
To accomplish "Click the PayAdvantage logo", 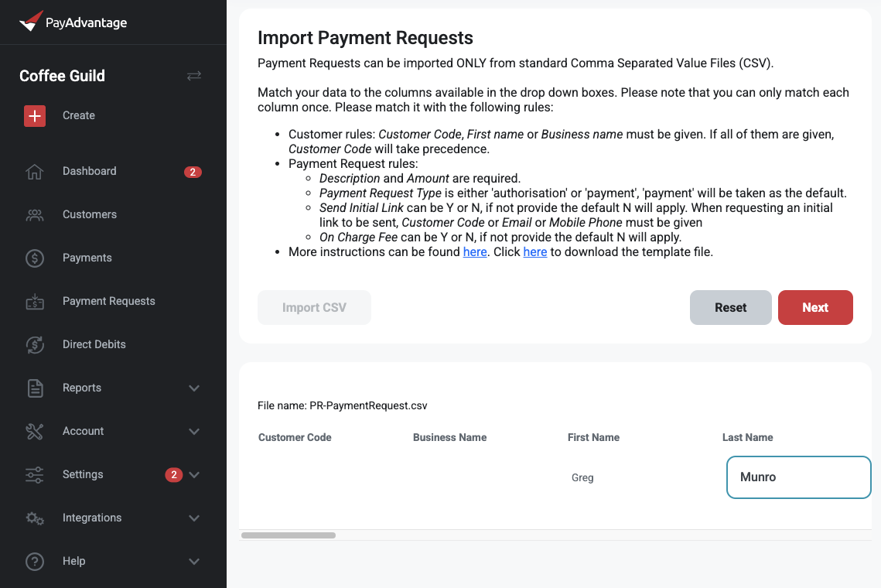I will [73, 22].
